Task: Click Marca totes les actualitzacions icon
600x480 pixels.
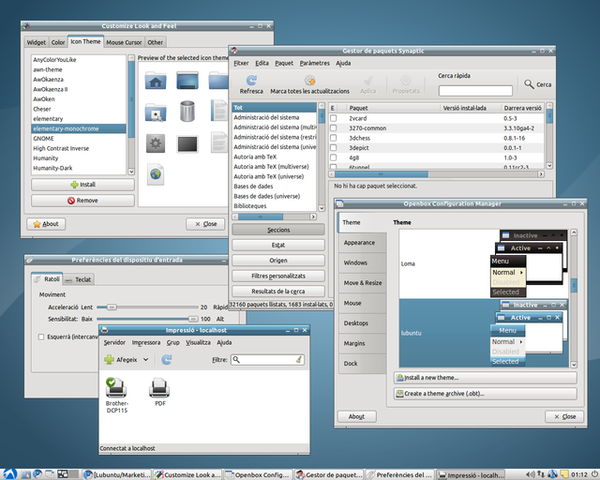Action: click(x=310, y=80)
